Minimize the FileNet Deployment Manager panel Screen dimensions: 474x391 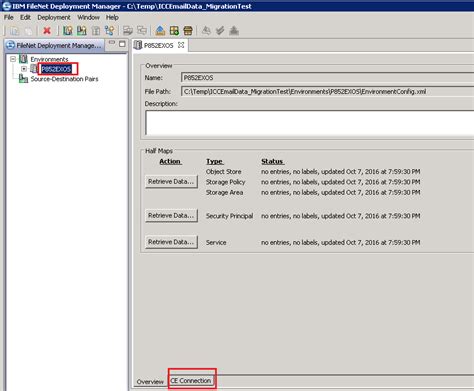pos(112,43)
